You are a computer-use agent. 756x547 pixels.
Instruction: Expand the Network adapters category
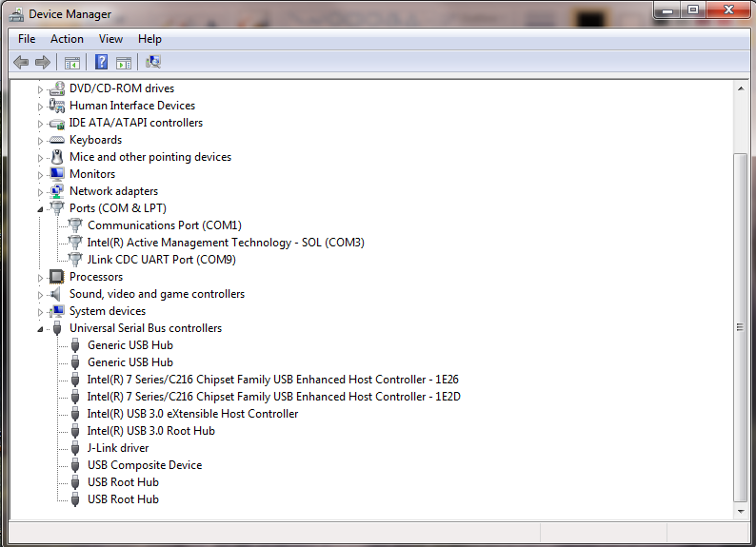coord(41,191)
